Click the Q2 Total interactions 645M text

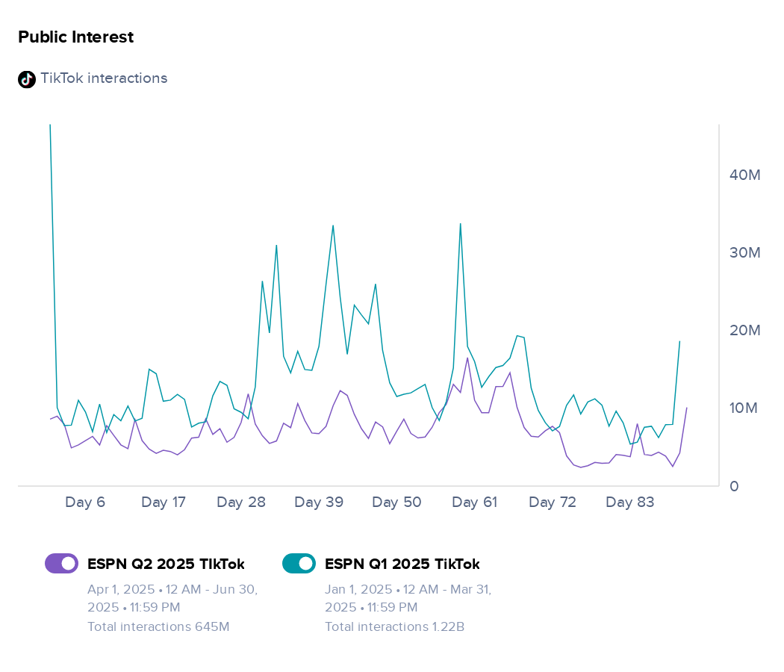[158, 626]
